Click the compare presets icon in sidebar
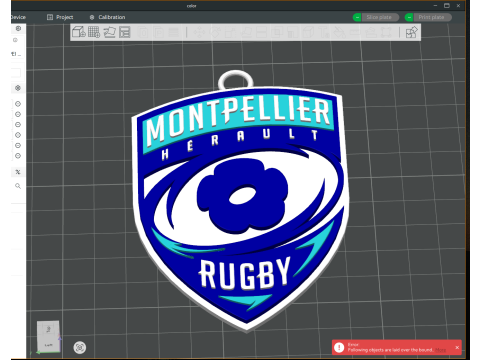This screenshot has height=360, width=480. (18, 172)
